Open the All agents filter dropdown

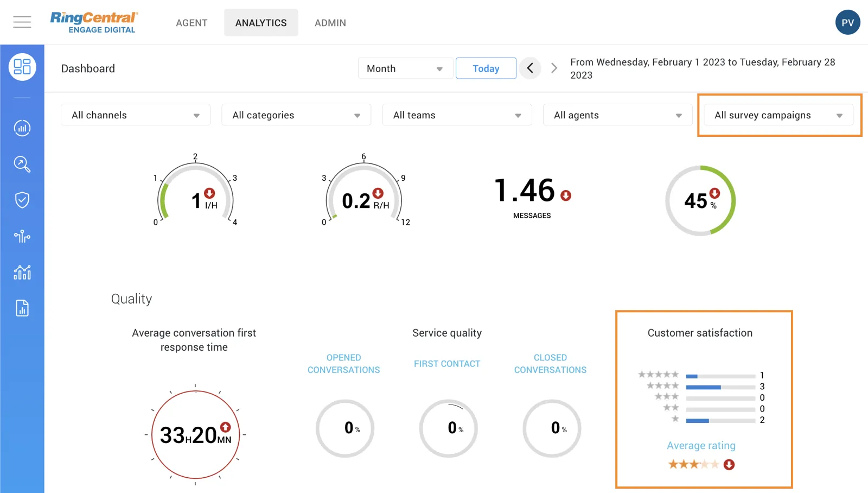(x=617, y=115)
